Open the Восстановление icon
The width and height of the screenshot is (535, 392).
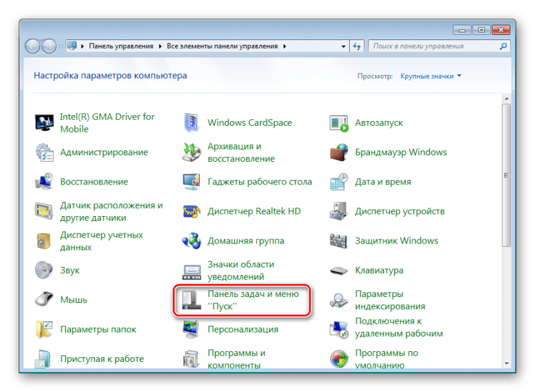[44, 181]
